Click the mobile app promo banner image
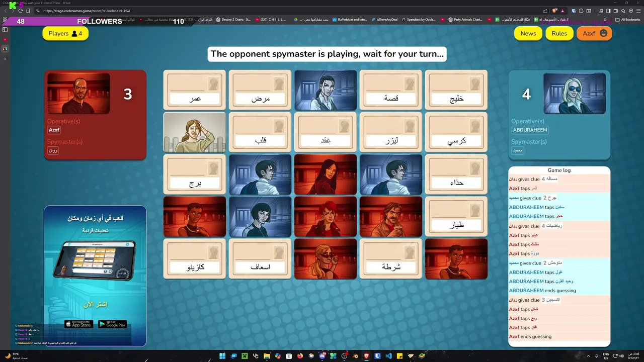This screenshot has width=644, height=362. (x=95, y=276)
